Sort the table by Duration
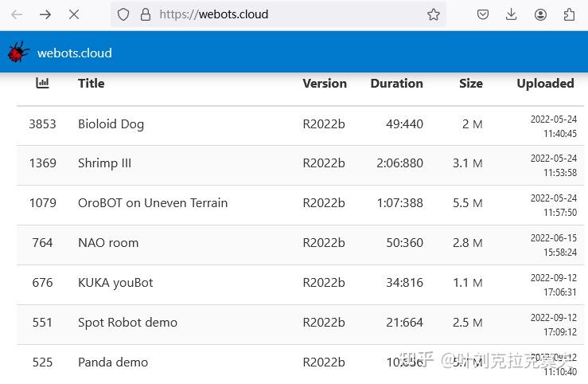Image resolution: width=588 pixels, height=384 pixels. 396,83
